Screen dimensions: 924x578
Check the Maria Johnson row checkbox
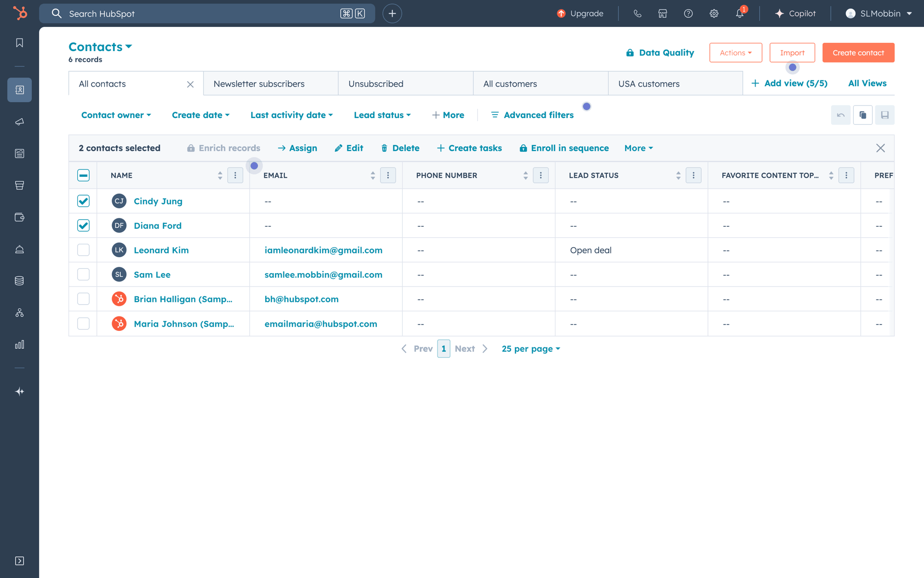click(x=83, y=324)
